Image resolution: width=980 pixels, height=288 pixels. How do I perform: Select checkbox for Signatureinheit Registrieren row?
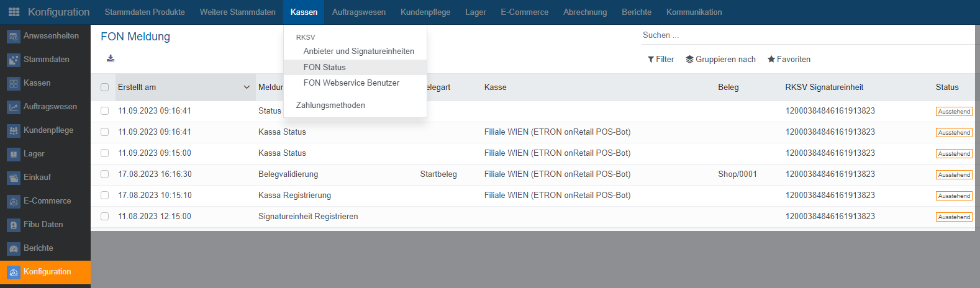104,217
